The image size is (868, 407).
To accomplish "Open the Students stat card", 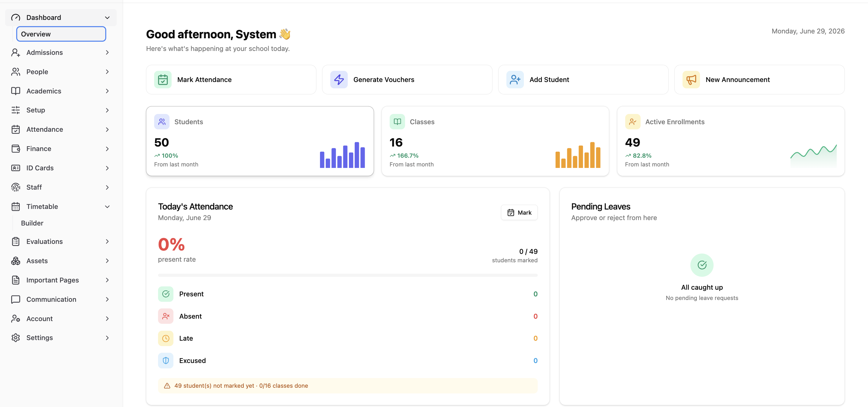I will (260, 141).
